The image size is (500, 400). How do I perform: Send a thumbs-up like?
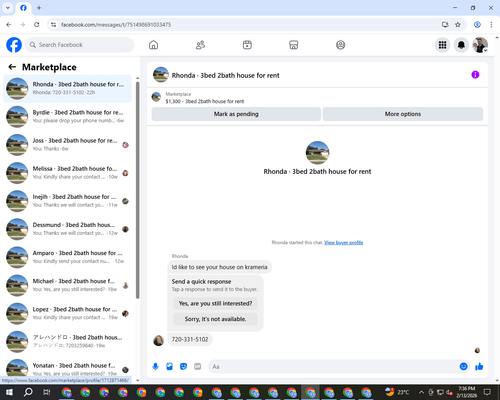tap(479, 367)
